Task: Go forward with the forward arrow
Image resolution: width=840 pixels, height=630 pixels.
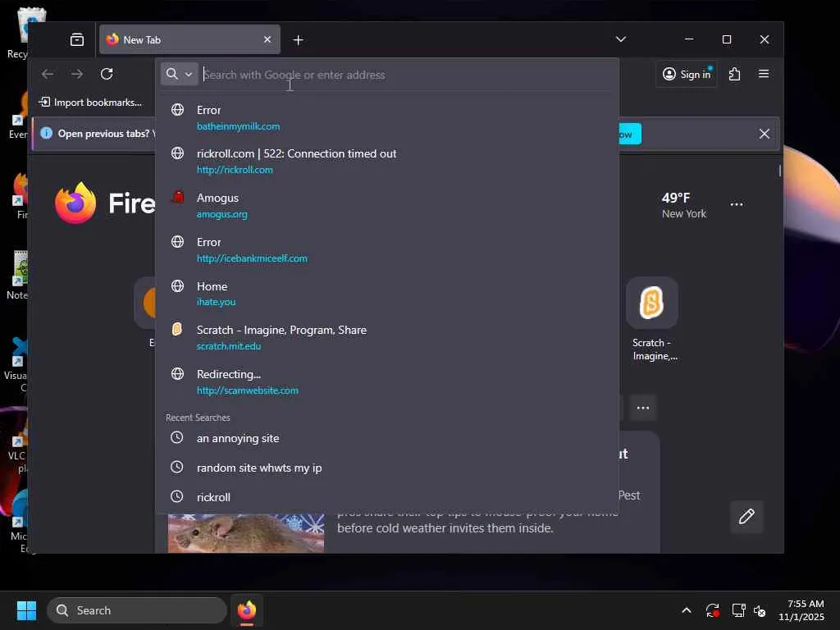Action: [x=77, y=74]
